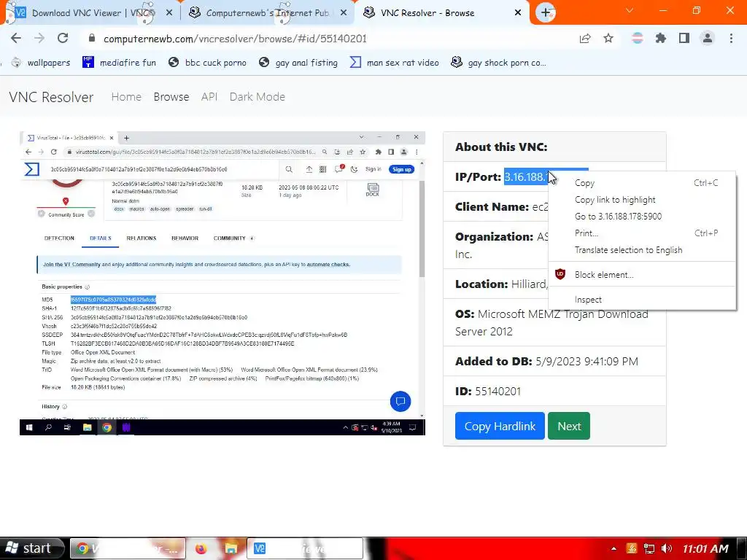Choose Copy link to highlight
Screen dimensions: 747x560
click(x=642, y=200)
